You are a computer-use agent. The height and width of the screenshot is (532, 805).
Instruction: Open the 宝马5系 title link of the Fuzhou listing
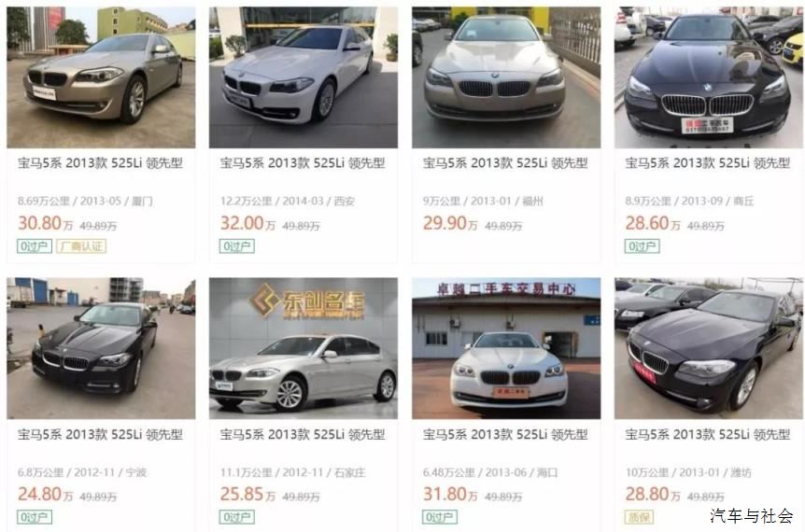[x=505, y=163]
